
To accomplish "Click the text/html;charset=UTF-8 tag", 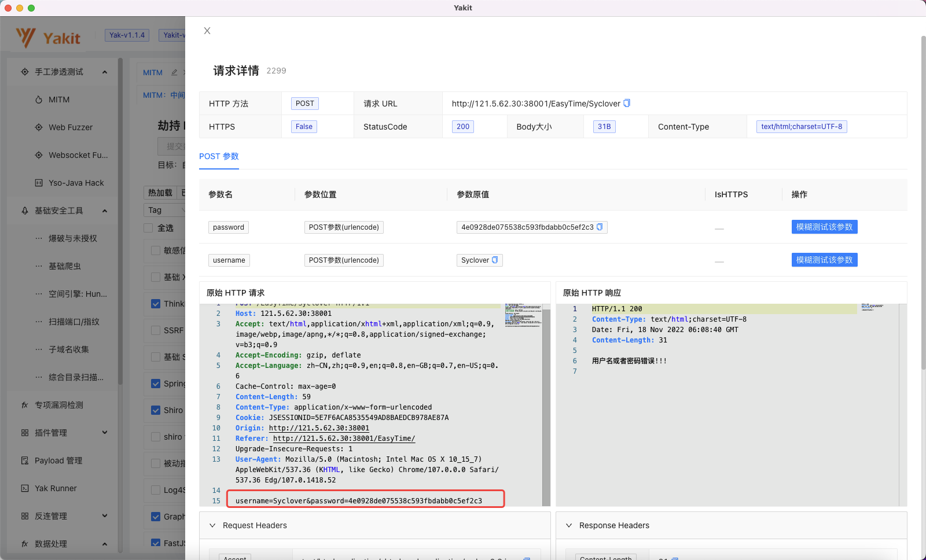I will point(802,127).
